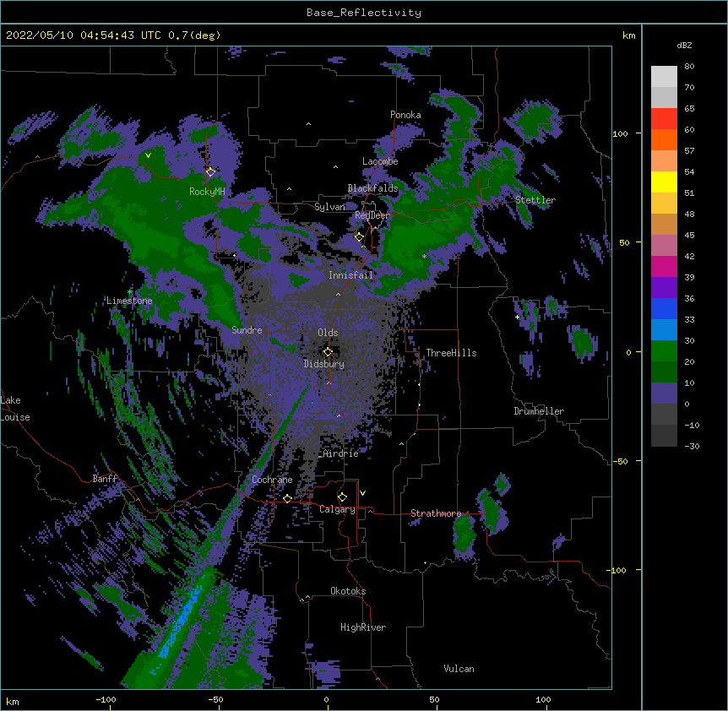Click the dBZ legend heading

coord(684,46)
